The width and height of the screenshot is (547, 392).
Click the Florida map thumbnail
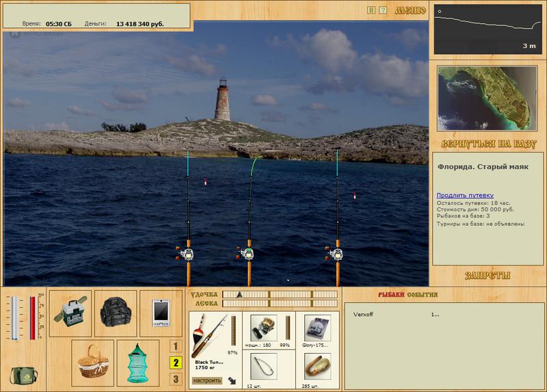(x=488, y=98)
